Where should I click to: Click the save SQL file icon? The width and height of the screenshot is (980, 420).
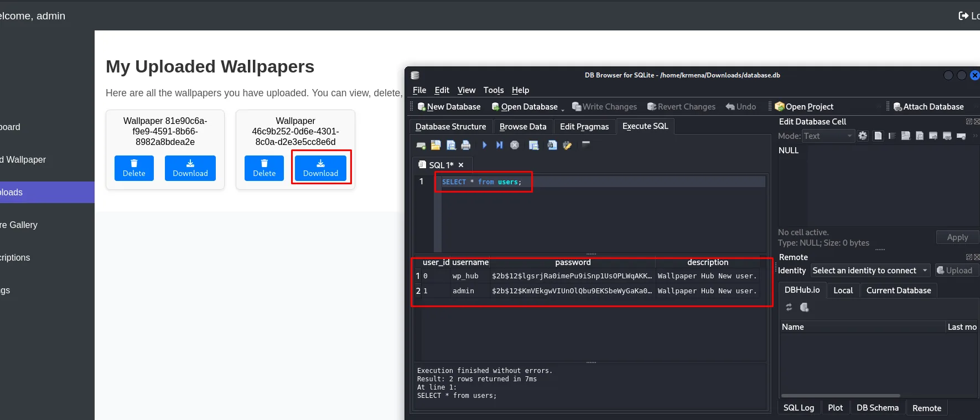pos(451,145)
